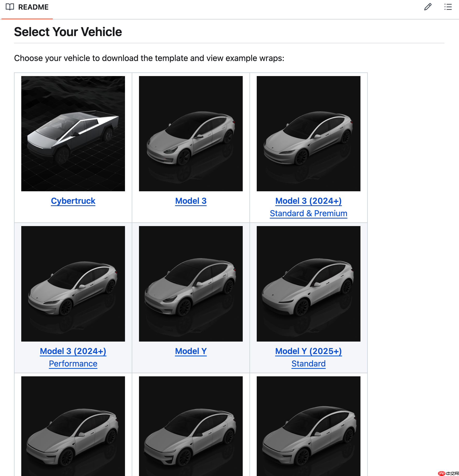Click the Model Y vehicle image

click(x=191, y=284)
